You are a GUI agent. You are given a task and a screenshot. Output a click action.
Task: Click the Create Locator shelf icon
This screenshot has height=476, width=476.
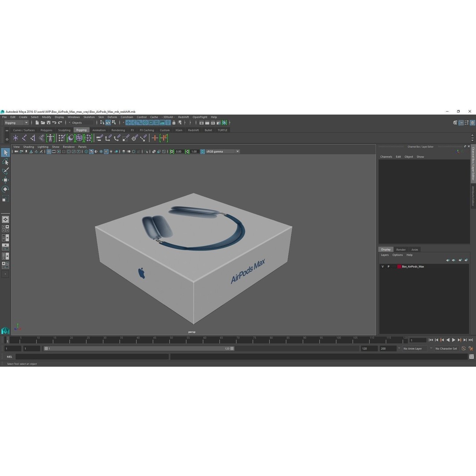click(x=15, y=138)
